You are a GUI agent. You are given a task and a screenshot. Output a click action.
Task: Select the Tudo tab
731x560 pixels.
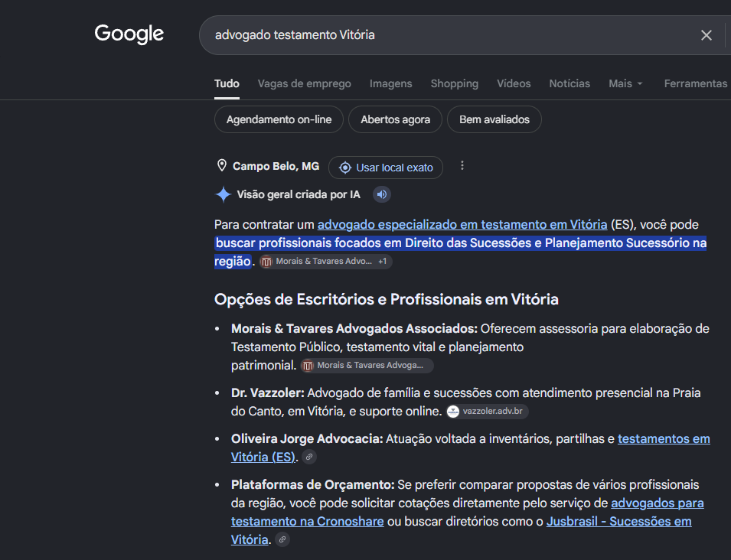227,83
